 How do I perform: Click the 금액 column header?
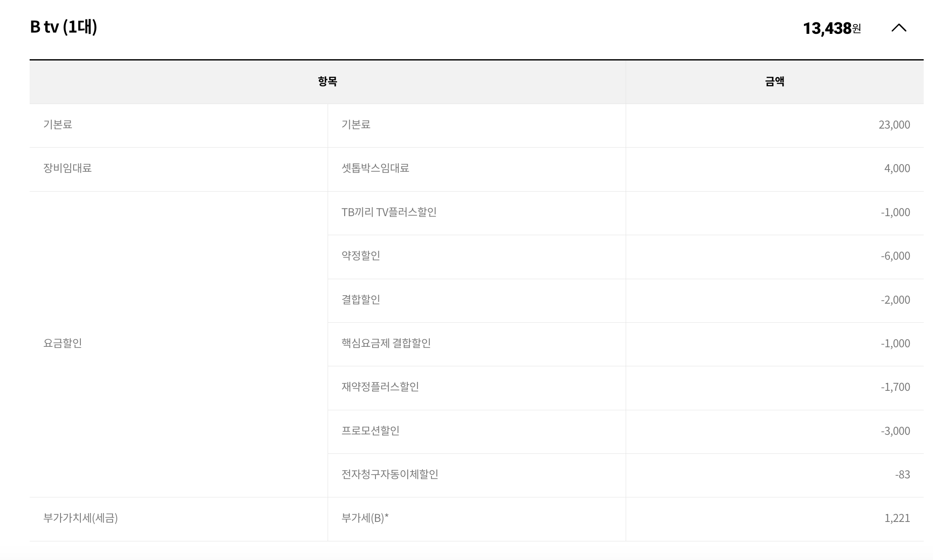[x=774, y=81]
